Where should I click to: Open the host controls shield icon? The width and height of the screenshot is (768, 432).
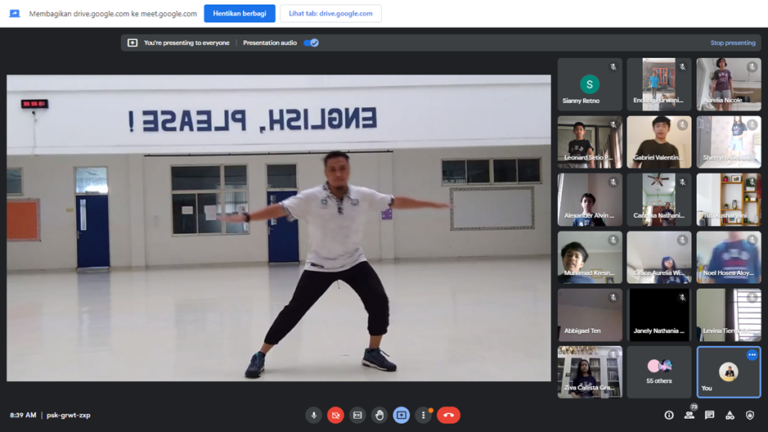(x=750, y=415)
